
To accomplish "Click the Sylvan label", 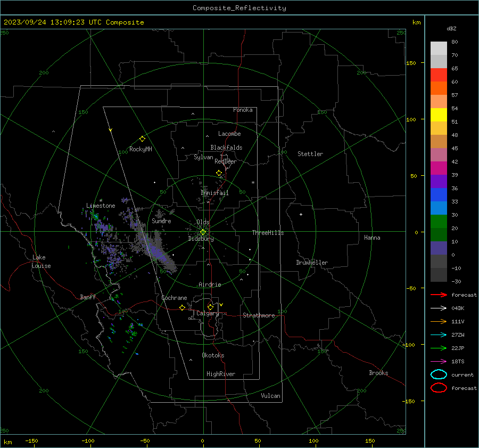I will (203, 157).
